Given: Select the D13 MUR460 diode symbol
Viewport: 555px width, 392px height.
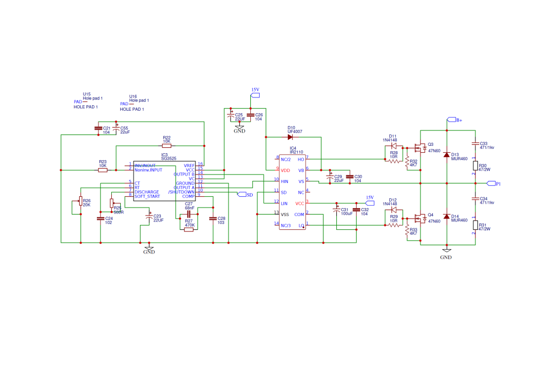Looking at the screenshot, I should tap(447, 155).
